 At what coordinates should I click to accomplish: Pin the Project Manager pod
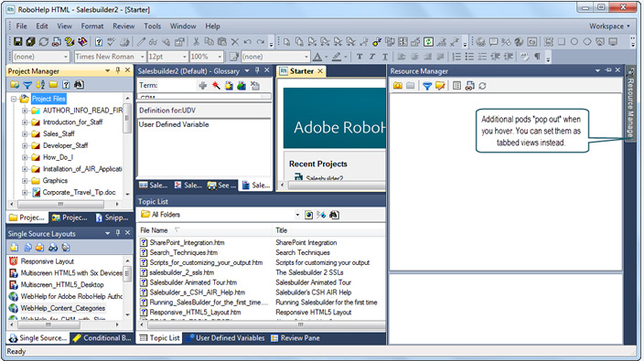coord(118,70)
